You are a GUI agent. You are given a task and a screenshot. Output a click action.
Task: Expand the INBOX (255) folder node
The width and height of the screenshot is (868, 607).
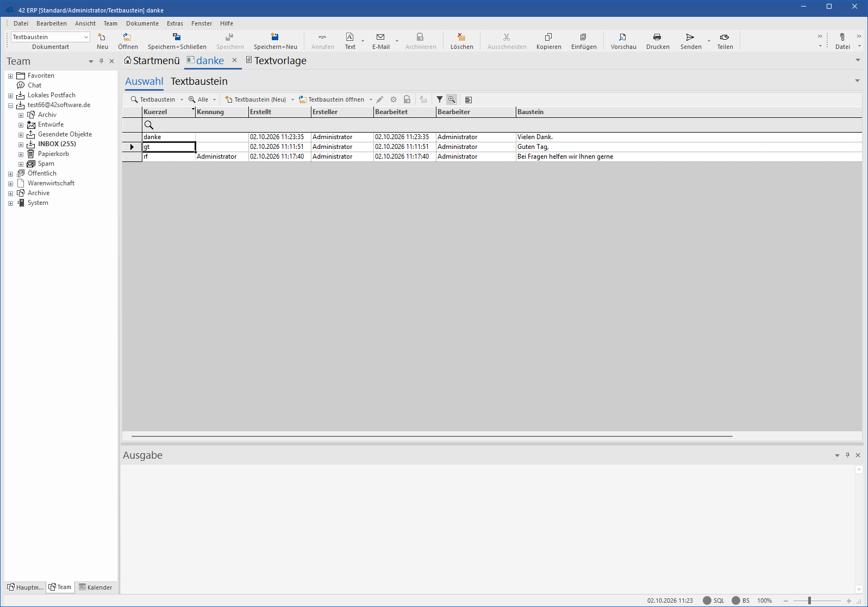(21, 145)
